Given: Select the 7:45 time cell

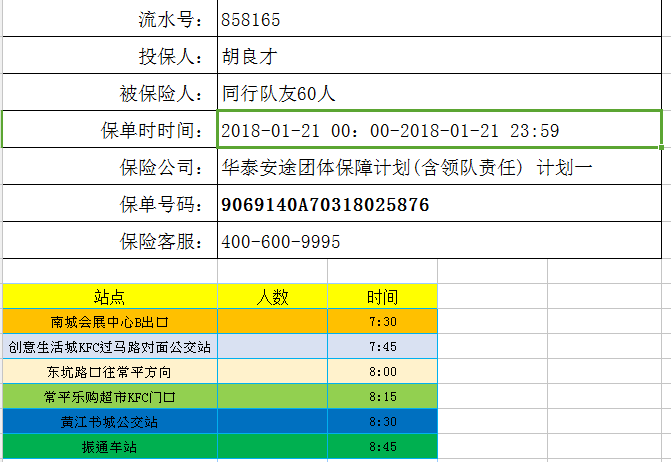Looking at the screenshot, I should tap(383, 346).
